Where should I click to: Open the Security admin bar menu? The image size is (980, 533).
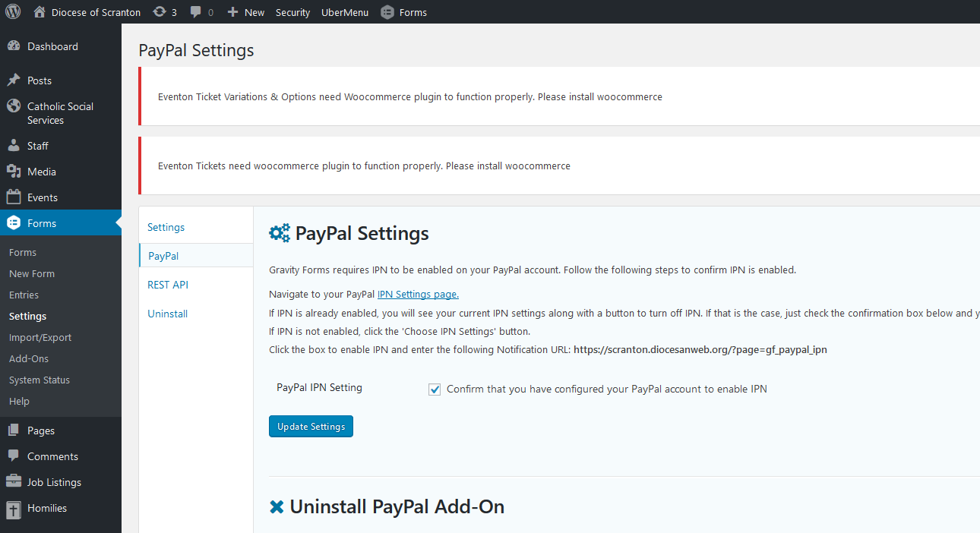292,12
